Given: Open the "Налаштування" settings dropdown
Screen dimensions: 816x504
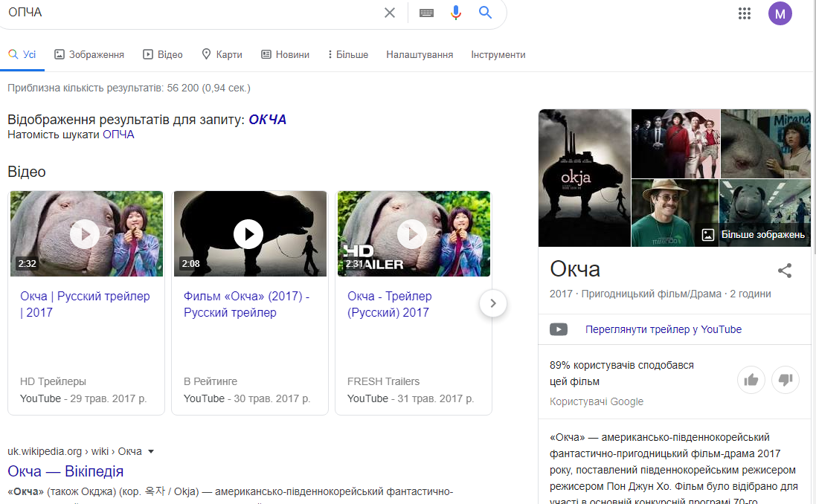Looking at the screenshot, I should coord(420,54).
